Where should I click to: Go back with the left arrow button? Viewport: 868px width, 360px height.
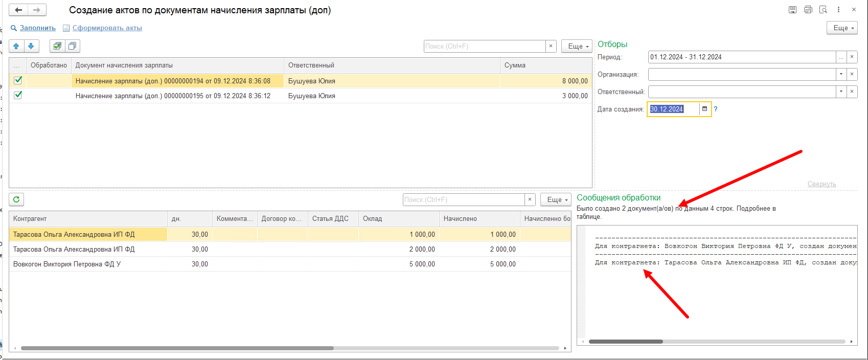tap(18, 10)
